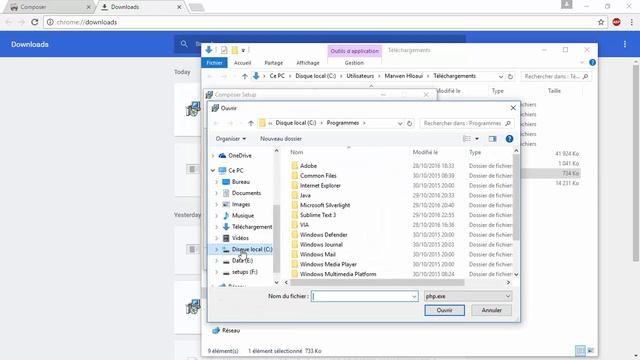
Task: Open the Ouvrir address bar history dropdown
Action: coord(400,123)
